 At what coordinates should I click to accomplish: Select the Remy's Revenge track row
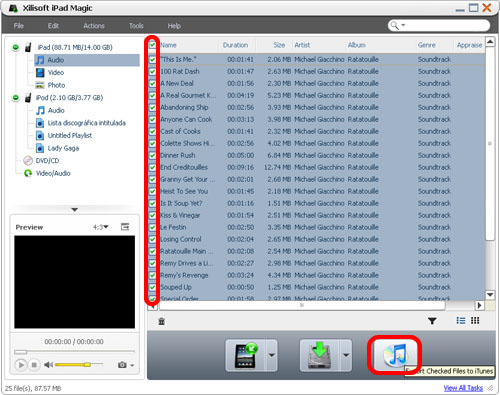click(x=316, y=275)
